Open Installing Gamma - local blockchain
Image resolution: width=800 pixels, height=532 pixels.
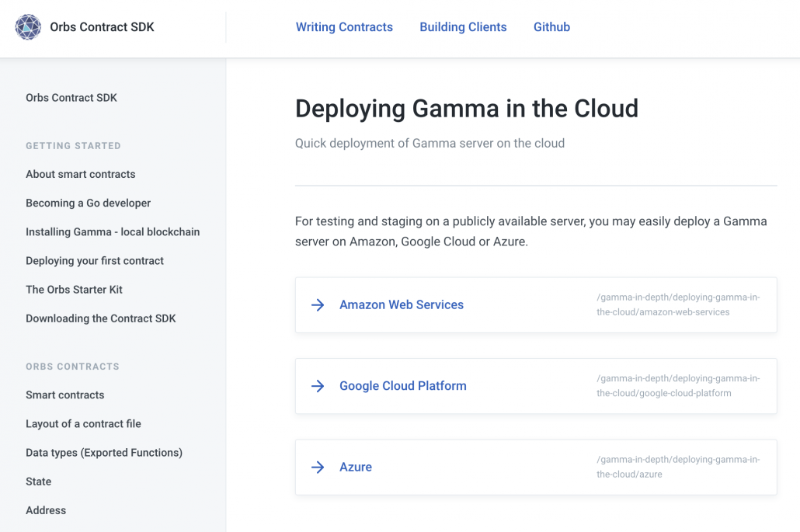(x=113, y=232)
